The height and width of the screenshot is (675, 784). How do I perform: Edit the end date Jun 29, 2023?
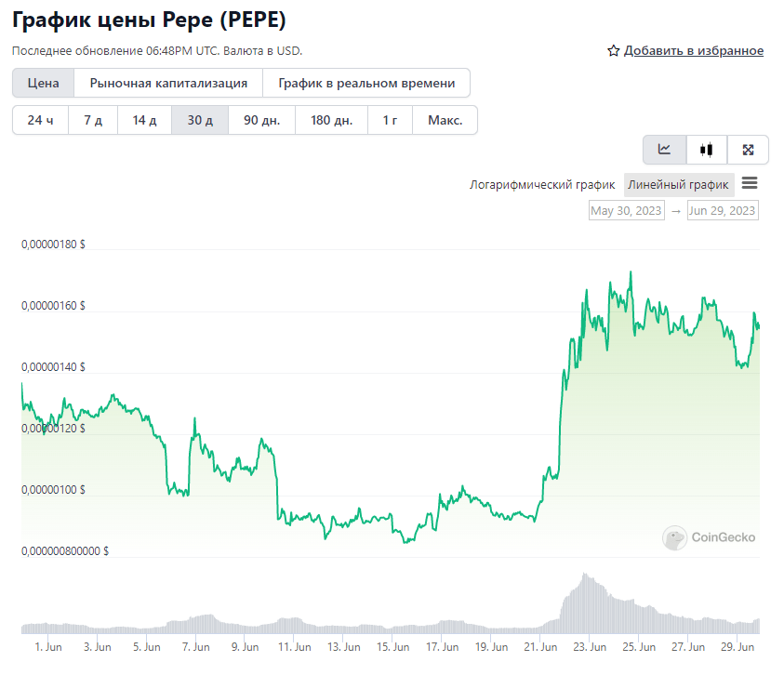point(723,210)
